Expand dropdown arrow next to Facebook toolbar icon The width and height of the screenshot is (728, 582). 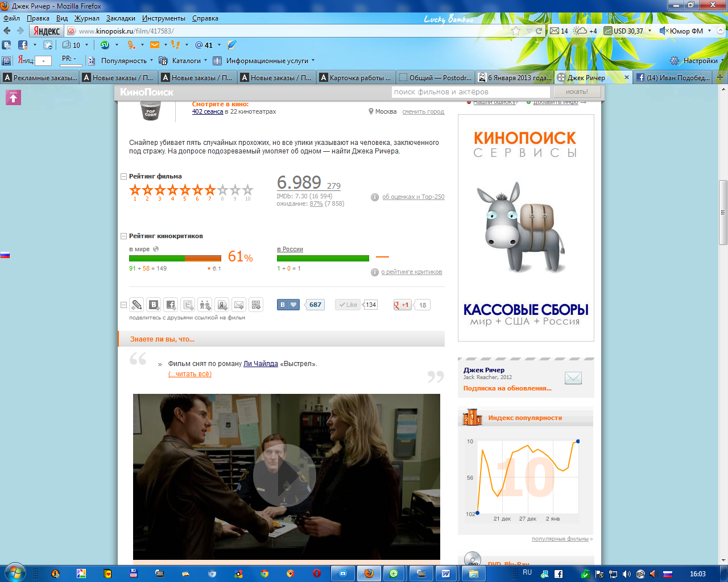tap(35, 45)
